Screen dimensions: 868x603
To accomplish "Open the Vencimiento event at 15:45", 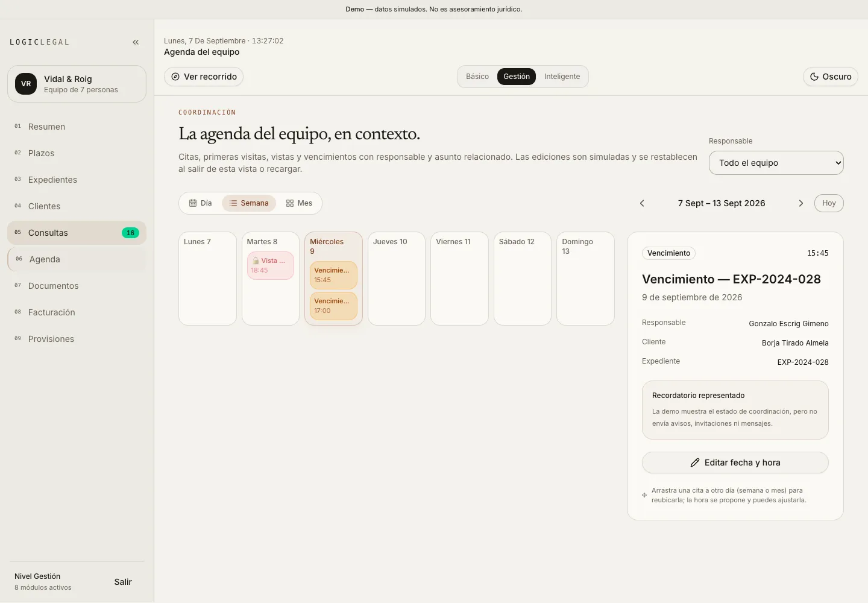I will coord(333,275).
